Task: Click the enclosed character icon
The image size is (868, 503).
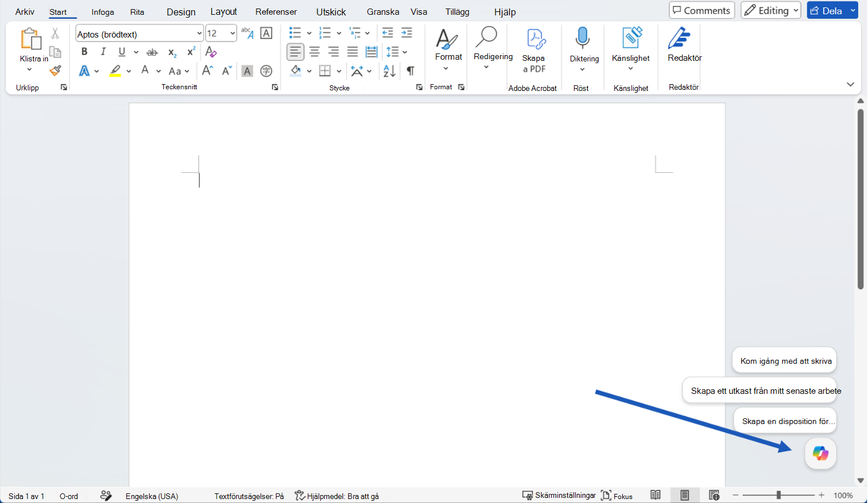Action: click(266, 71)
